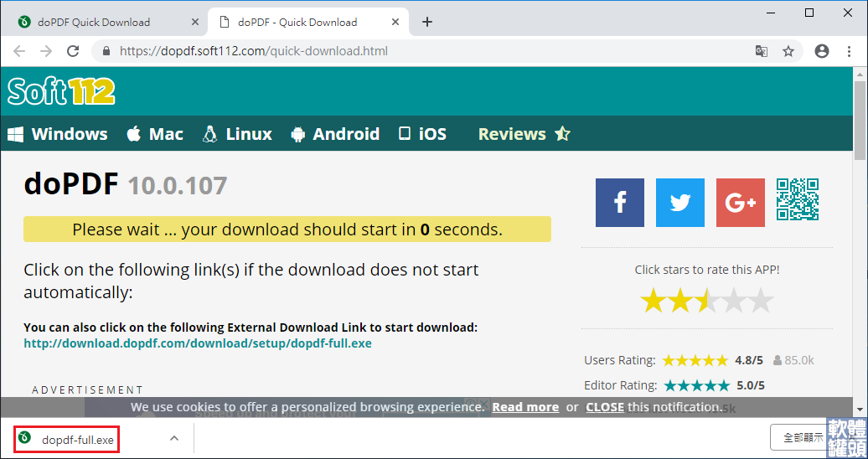
Task: Open a new browser tab
Action: 426,22
